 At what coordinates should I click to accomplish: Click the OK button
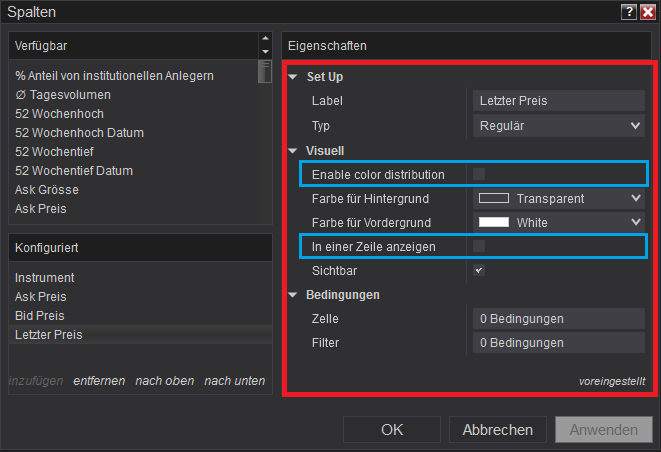click(392, 430)
